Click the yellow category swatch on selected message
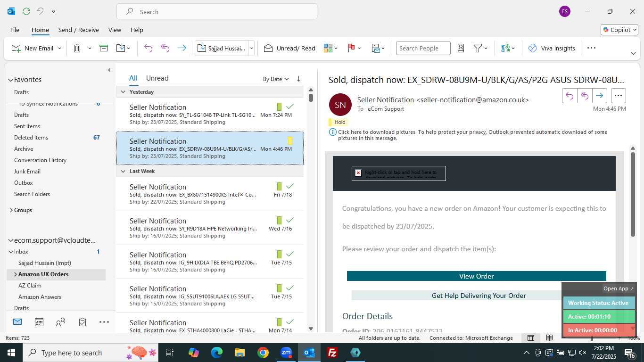The width and height of the screenshot is (644, 362). pos(290,140)
